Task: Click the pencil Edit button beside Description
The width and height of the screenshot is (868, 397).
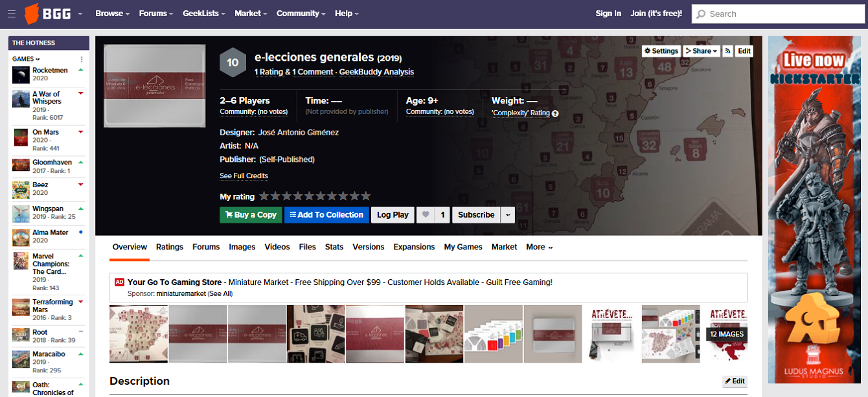Action: [735, 381]
